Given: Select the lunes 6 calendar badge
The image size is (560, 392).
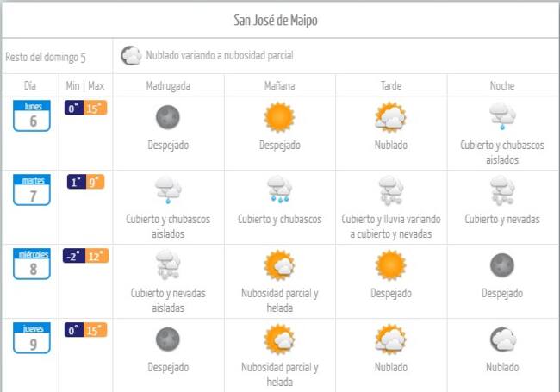Looking at the screenshot, I should 32,115.
